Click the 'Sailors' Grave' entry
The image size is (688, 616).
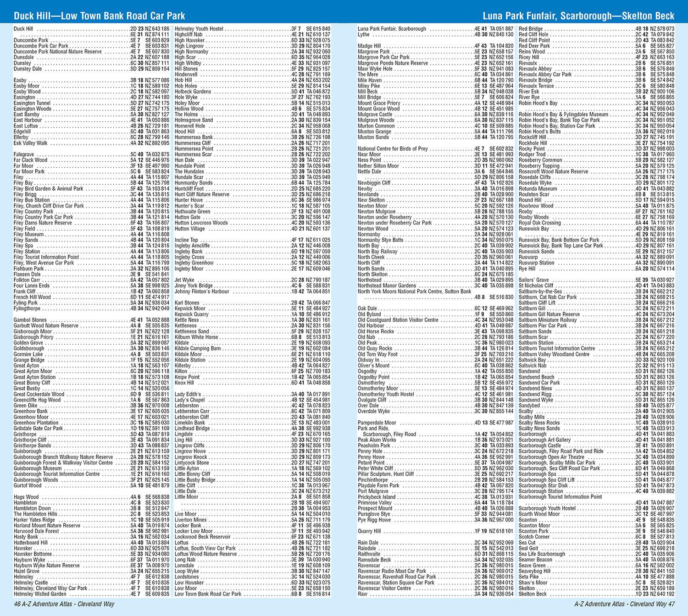[597, 280]
